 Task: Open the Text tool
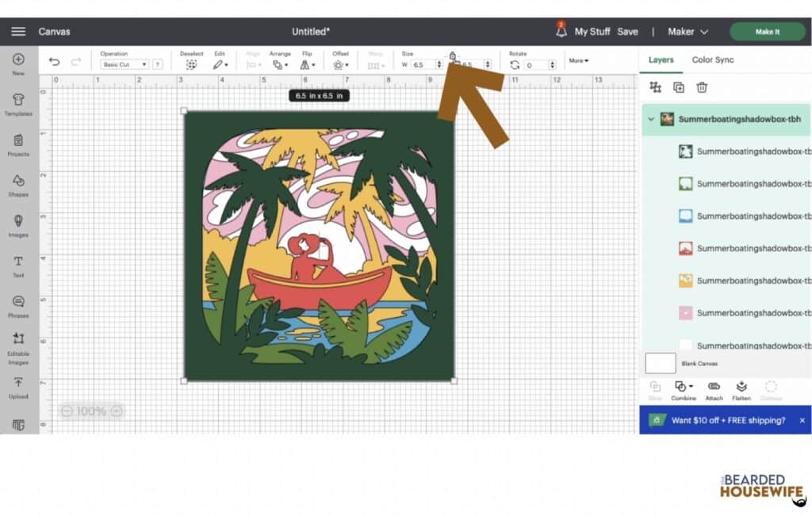pos(18,266)
